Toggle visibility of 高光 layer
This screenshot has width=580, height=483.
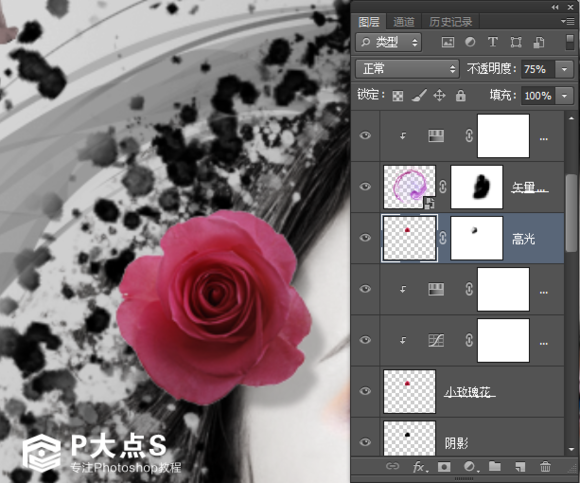365,238
